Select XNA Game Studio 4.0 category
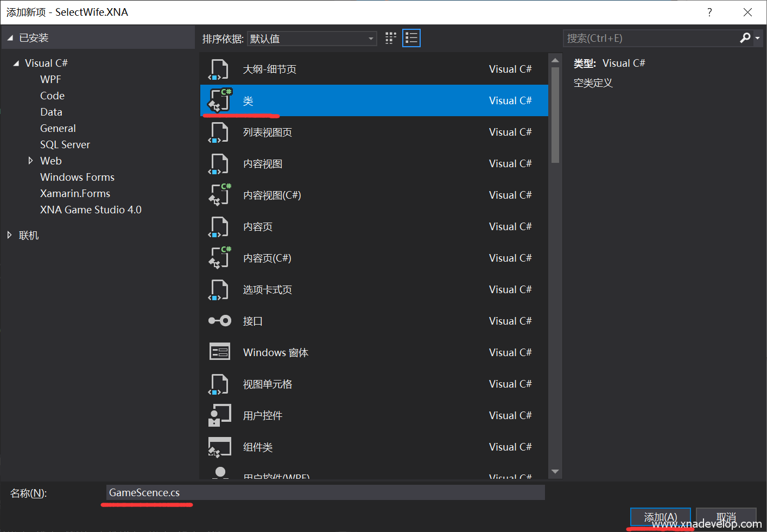 pos(91,210)
